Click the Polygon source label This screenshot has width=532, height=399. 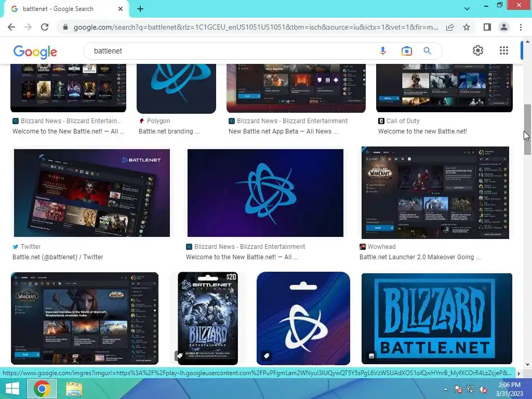[x=158, y=121]
